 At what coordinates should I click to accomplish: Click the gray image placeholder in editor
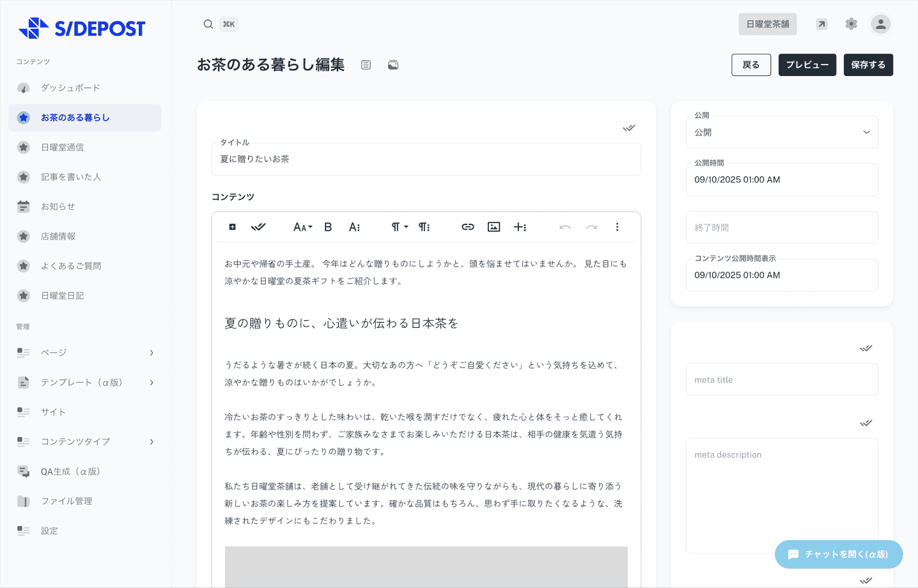click(x=426, y=567)
